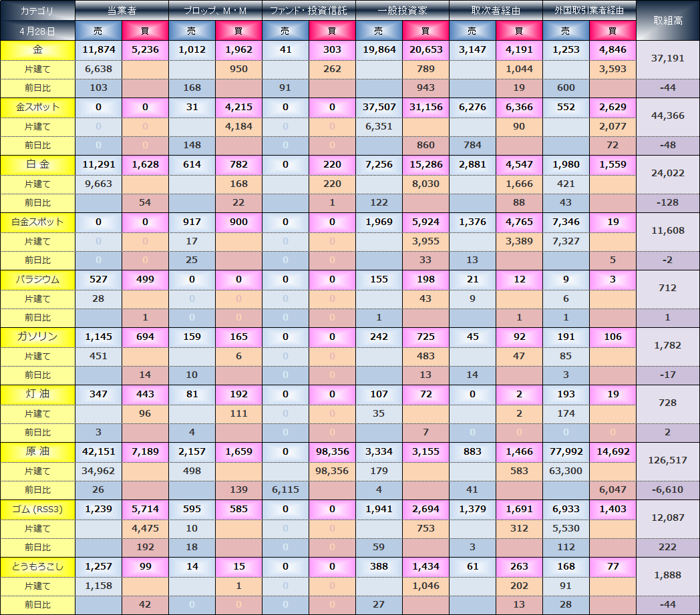Click the 金スポット row label
Screen dimensions: 700x615
[x=37, y=108]
